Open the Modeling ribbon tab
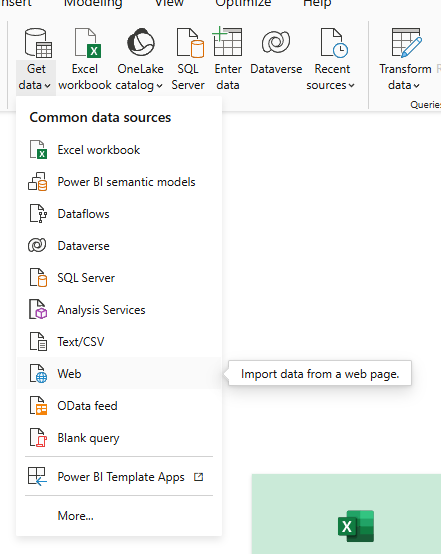 [93, 3]
